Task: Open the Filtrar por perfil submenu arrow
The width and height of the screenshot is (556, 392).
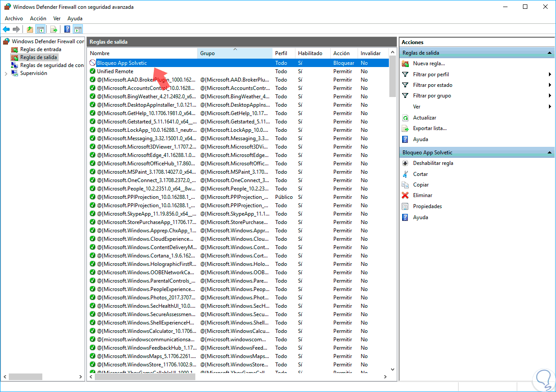Action: [x=550, y=75]
